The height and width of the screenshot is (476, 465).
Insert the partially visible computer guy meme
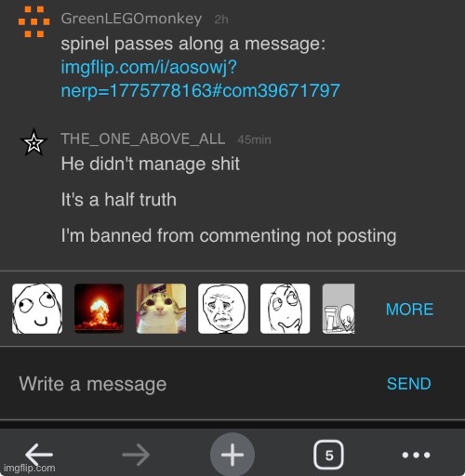[339, 309]
